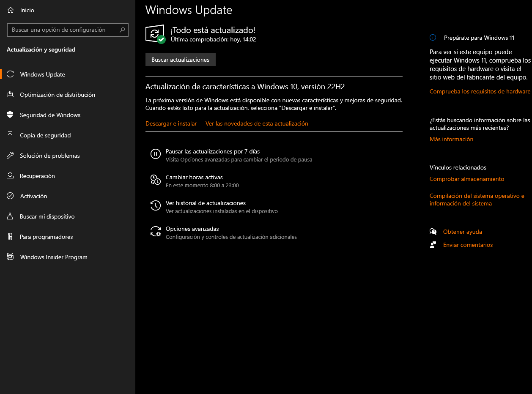This screenshot has width=532, height=394.
Task: Click the history icon for Ver historial
Action: [x=156, y=206]
